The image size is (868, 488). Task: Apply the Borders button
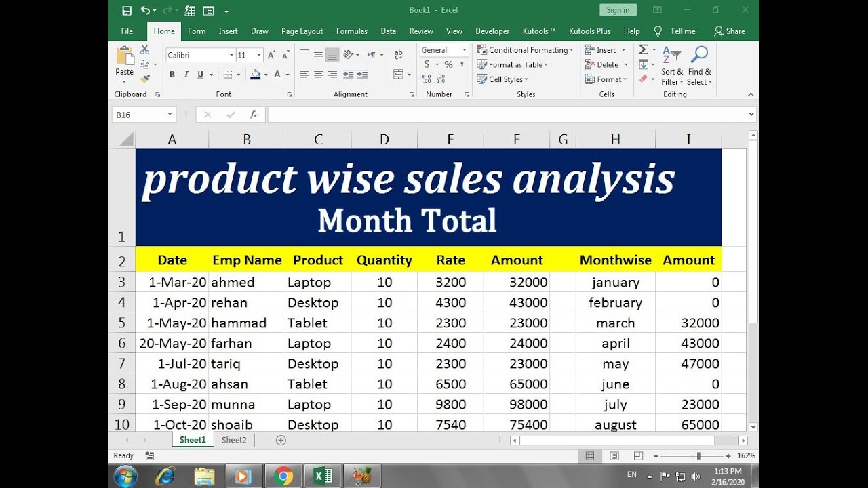pyautogui.click(x=228, y=75)
